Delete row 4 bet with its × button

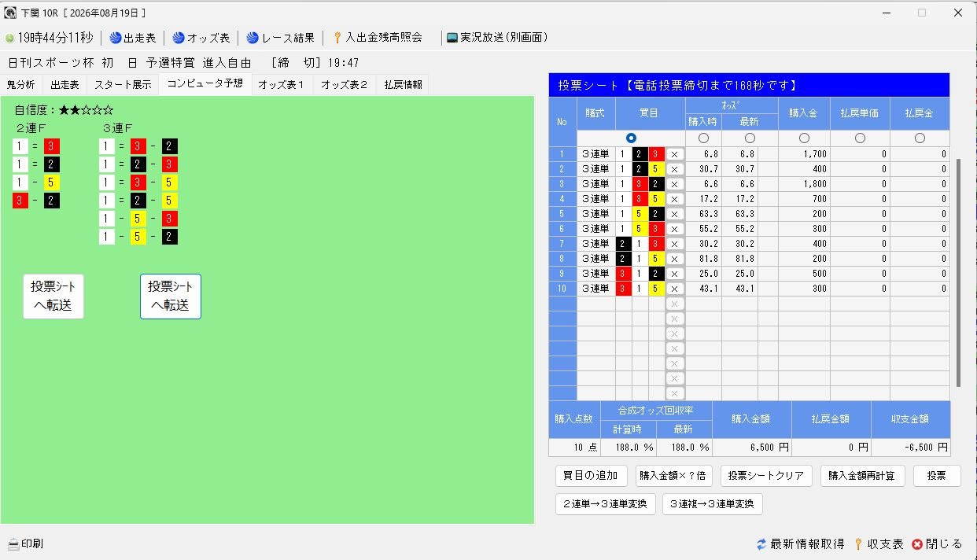coord(674,199)
